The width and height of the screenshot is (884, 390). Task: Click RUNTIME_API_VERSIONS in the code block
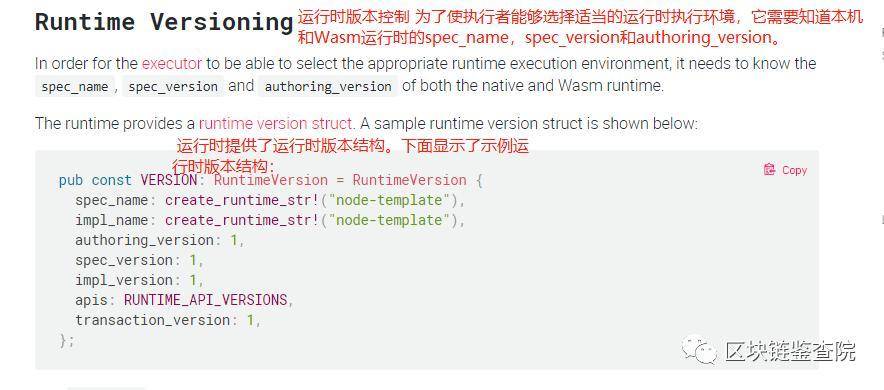205,300
